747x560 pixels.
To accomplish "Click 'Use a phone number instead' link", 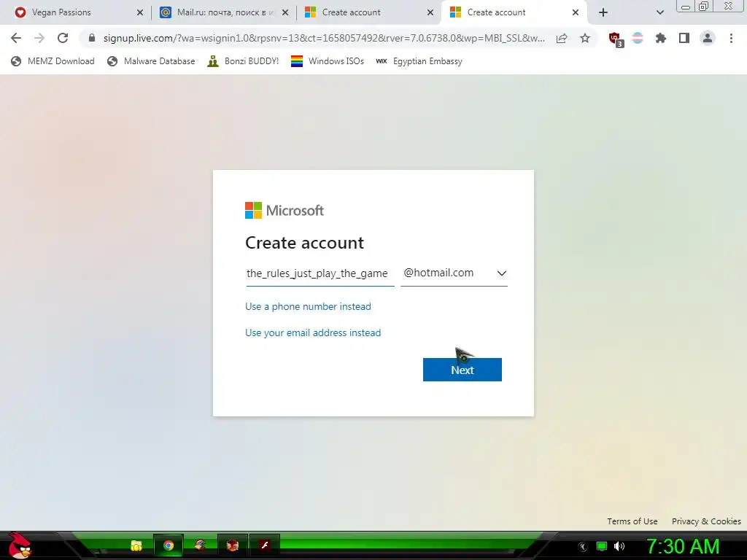I will (x=308, y=306).
